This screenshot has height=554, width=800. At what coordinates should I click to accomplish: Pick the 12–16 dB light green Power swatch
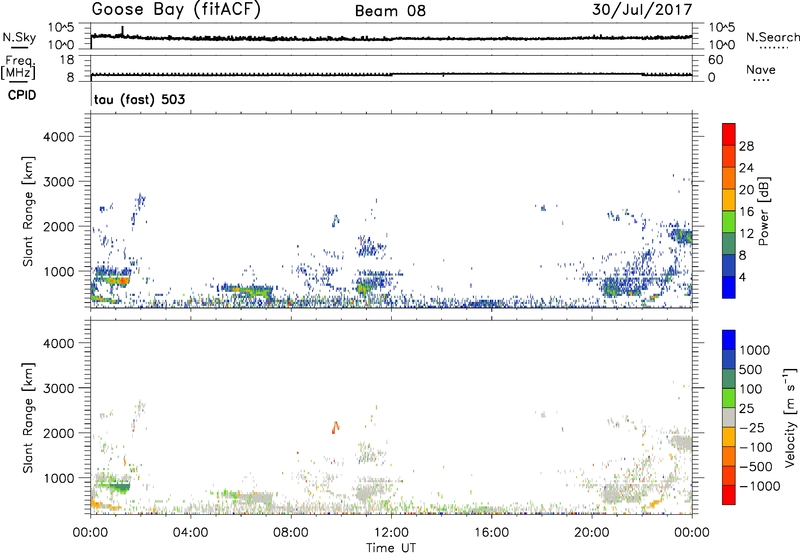729,222
